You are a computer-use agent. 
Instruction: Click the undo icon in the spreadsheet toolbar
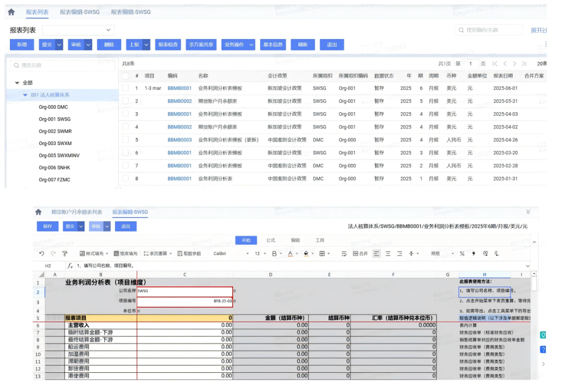[x=42, y=254]
